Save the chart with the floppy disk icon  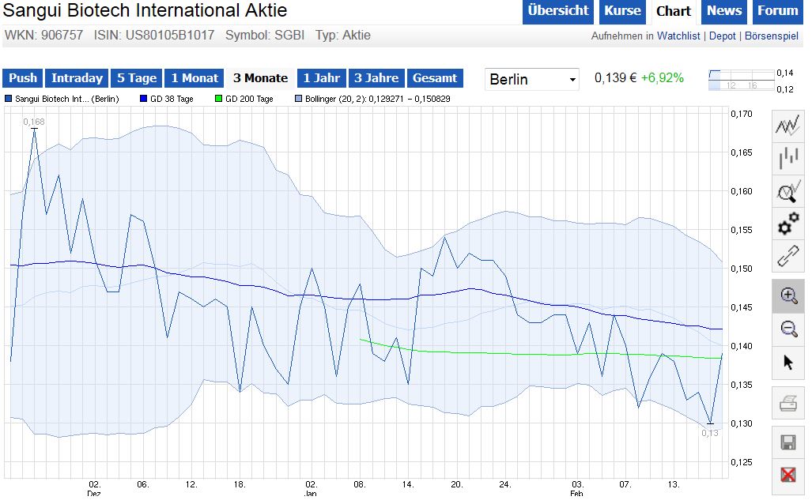coord(787,442)
